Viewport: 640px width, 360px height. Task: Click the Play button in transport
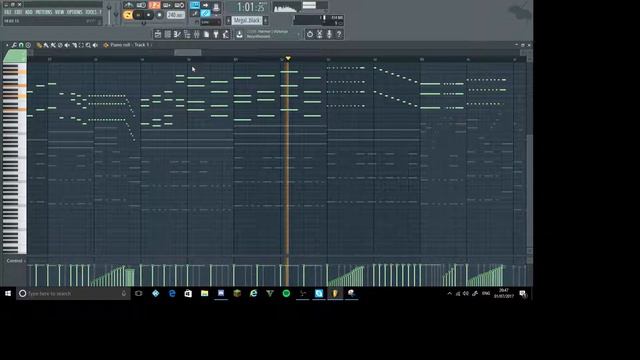tap(138, 15)
